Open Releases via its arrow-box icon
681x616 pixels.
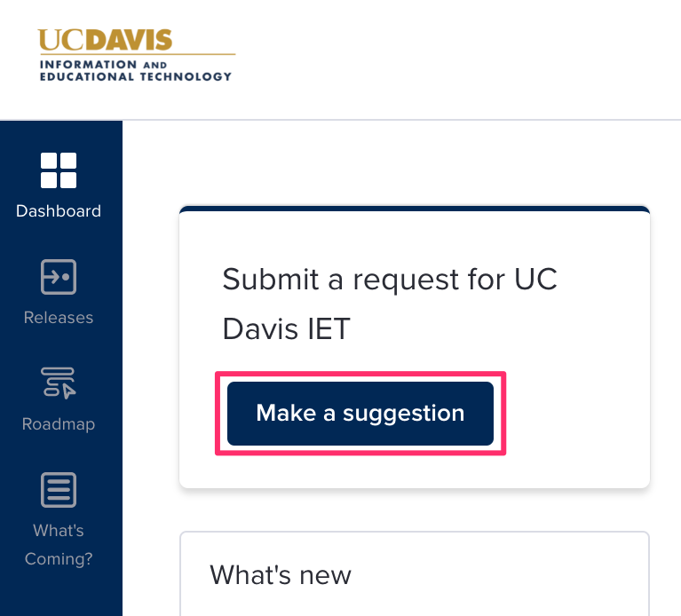[59, 277]
